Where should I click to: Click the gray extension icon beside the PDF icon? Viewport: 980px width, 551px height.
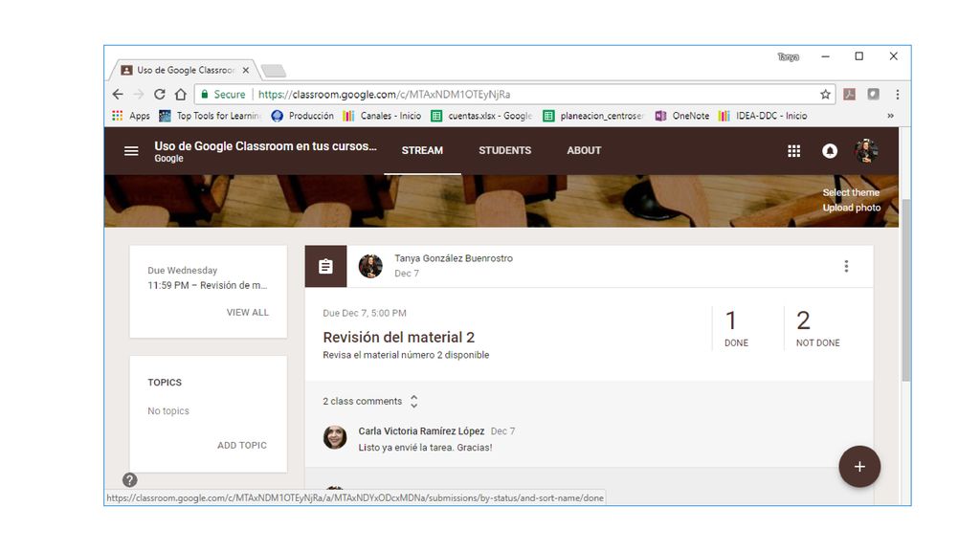coord(873,95)
